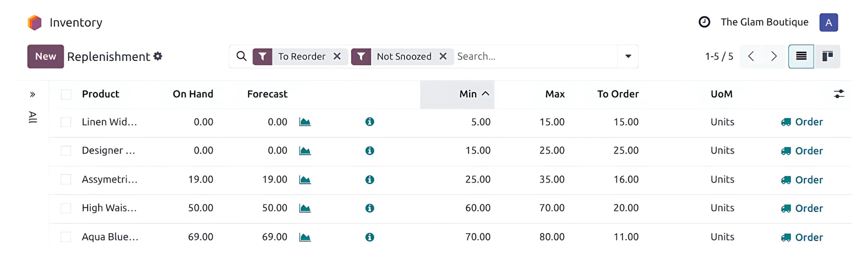Open the activities clock icon
The height and width of the screenshot is (278, 868).
tap(704, 22)
